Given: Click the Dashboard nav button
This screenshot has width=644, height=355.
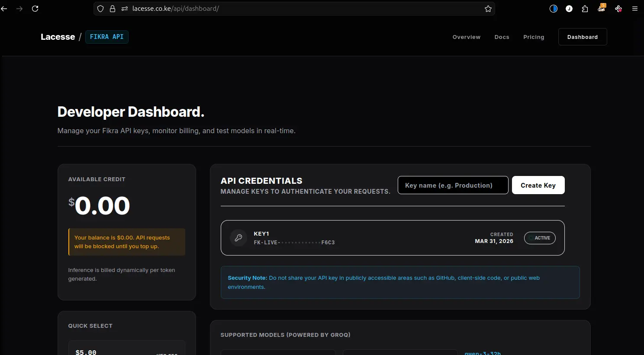Looking at the screenshot, I should point(583,37).
